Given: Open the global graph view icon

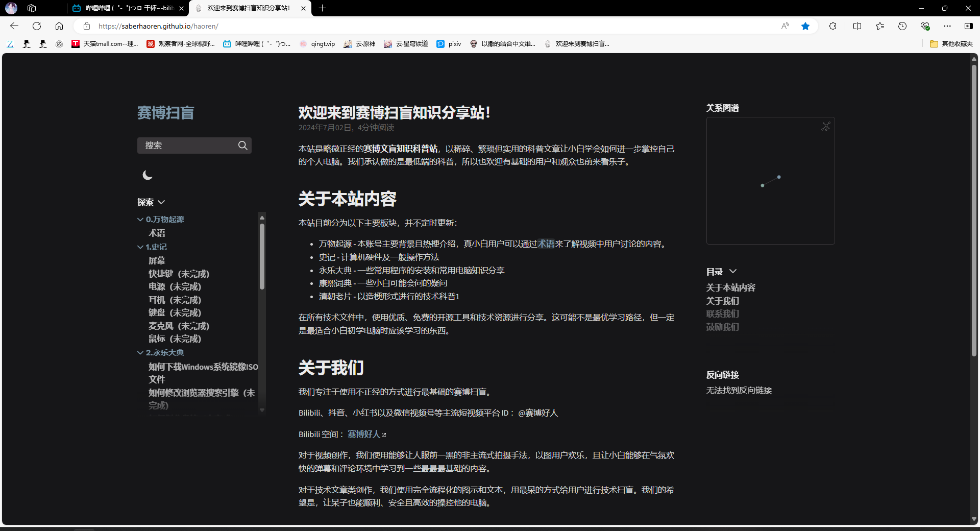Looking at the screenshot, I should [825, 126].
